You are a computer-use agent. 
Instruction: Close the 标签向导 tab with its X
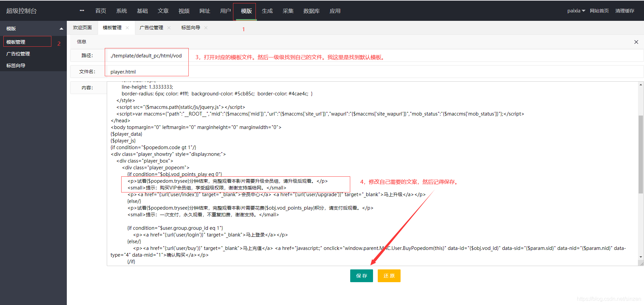point(206,28)
